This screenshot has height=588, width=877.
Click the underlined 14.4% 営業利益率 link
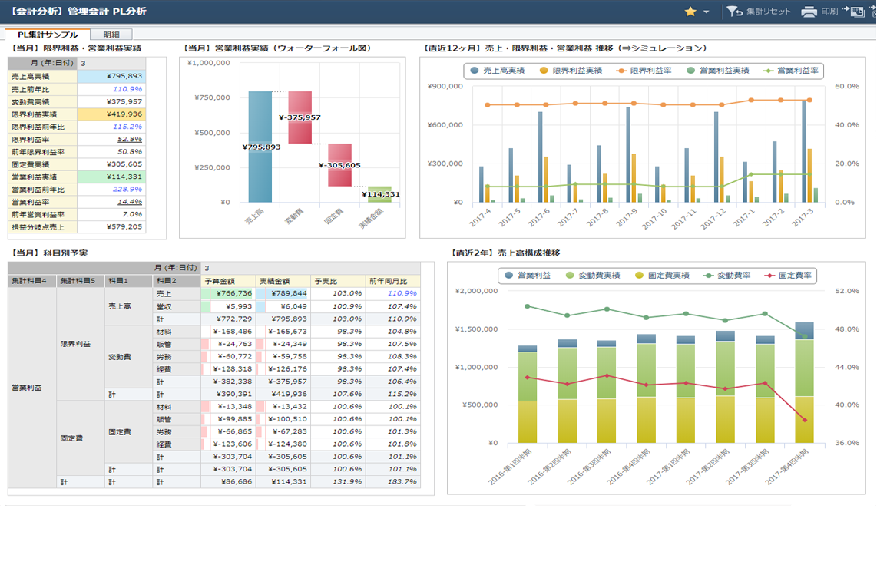tap(130, 202)
